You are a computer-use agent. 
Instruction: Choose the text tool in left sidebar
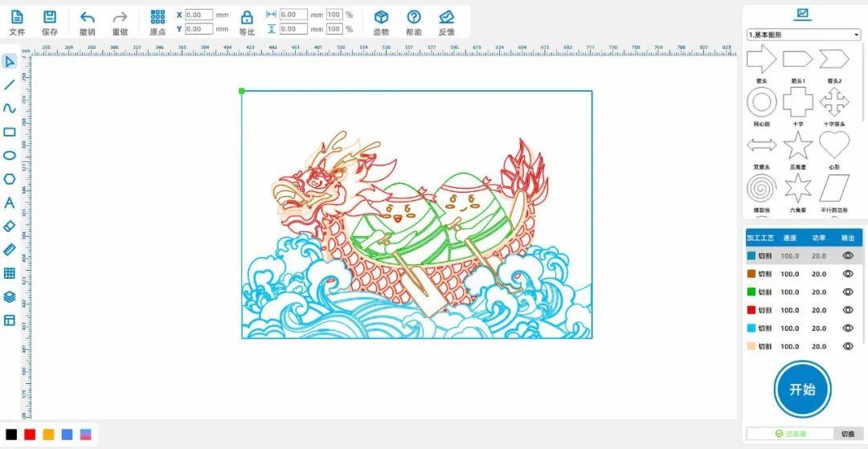[10, 202]
